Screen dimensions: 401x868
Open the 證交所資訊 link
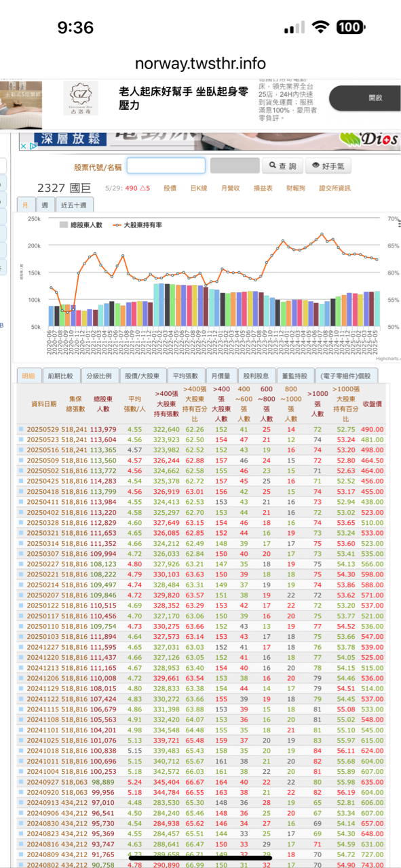335,188
